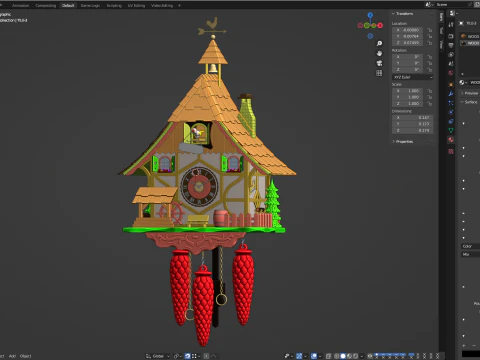This screenshot has width=480, height=360.
Task: Toggle camera view with the camera icon
Action: point(379,63)
